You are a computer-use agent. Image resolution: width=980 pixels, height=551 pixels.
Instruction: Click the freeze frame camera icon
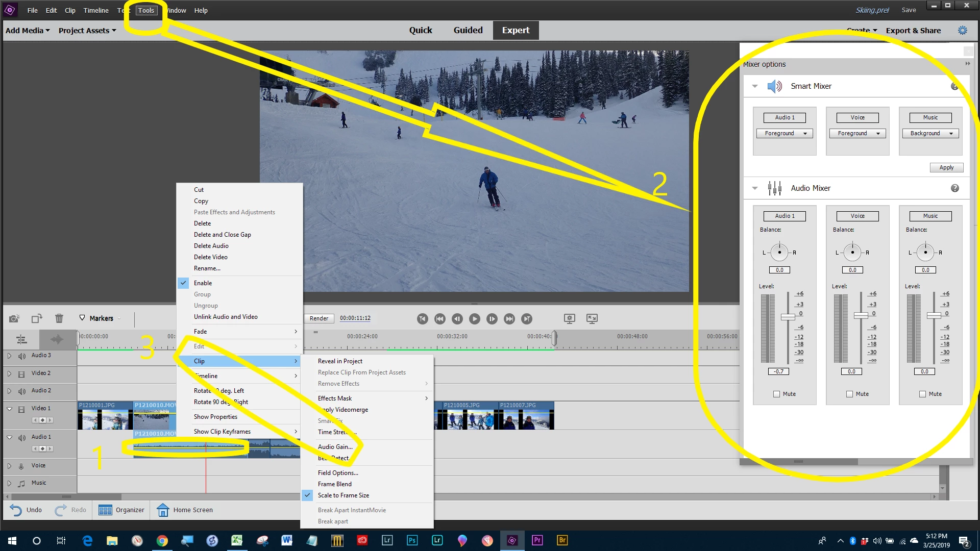coord(14,318)
